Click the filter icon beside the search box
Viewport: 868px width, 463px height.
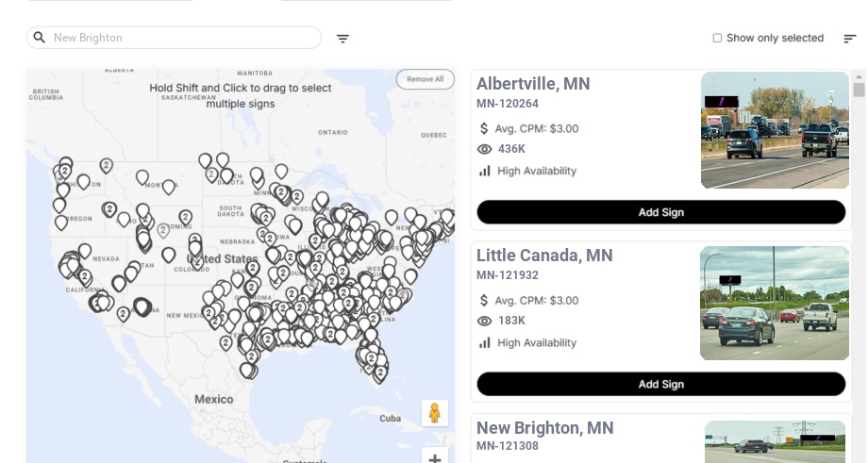pos(342,38)
